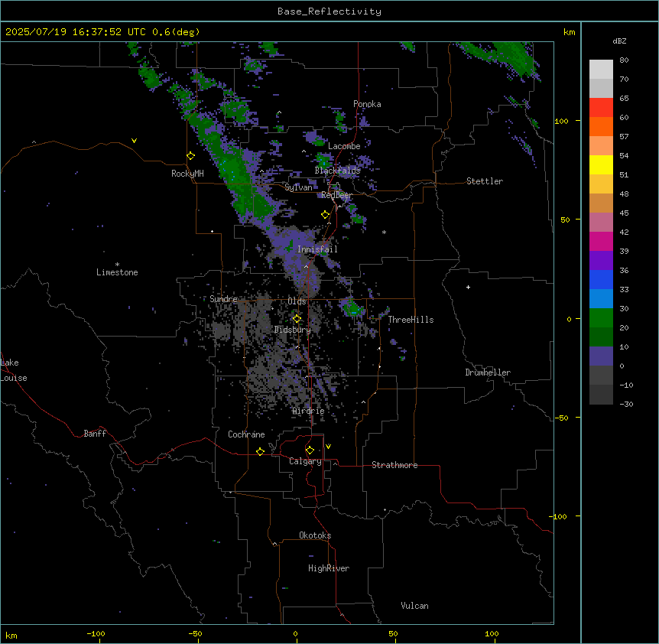This screenshot has height=644, width=659.
Task: Click the Didsbury label
Action: pyautogui.click(x=293, y=330)
